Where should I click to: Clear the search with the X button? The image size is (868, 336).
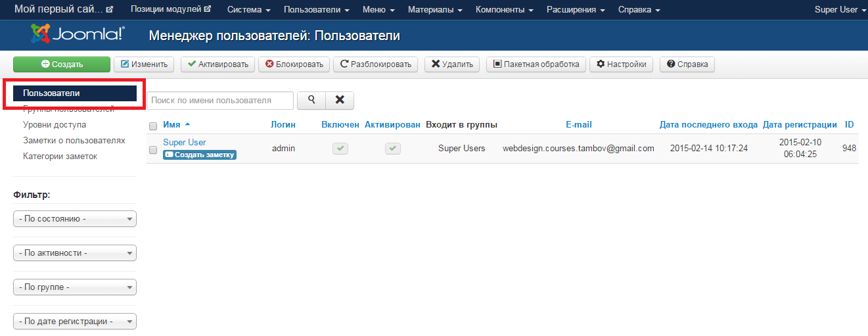pos(340,100)
